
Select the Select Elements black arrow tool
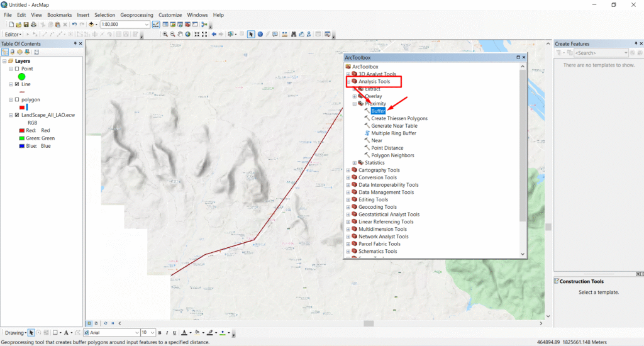(250, 35)
